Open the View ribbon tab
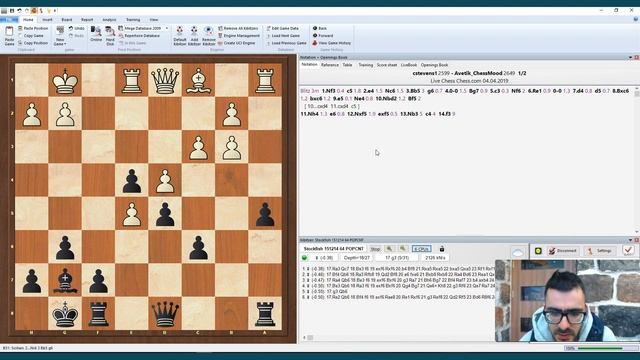Screen dimensions: 640x360 tap(154, 20)
